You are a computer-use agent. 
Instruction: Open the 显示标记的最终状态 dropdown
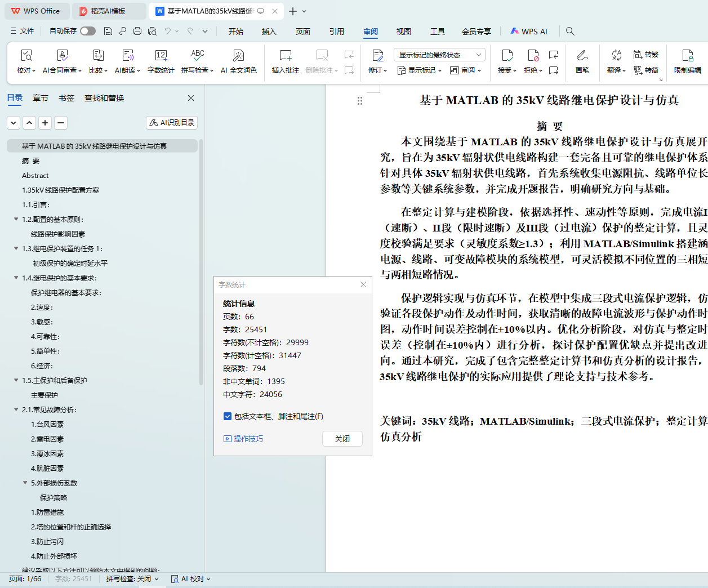click(x=439, y=55)
